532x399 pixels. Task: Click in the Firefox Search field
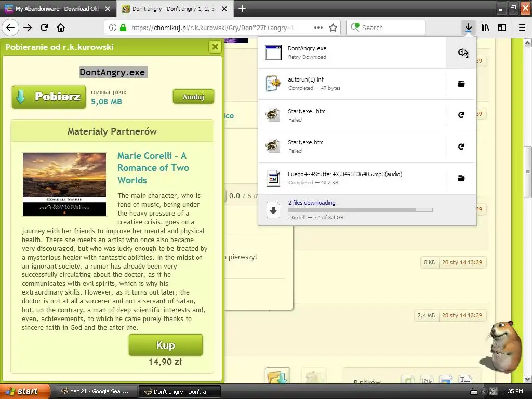click(386, 28)
